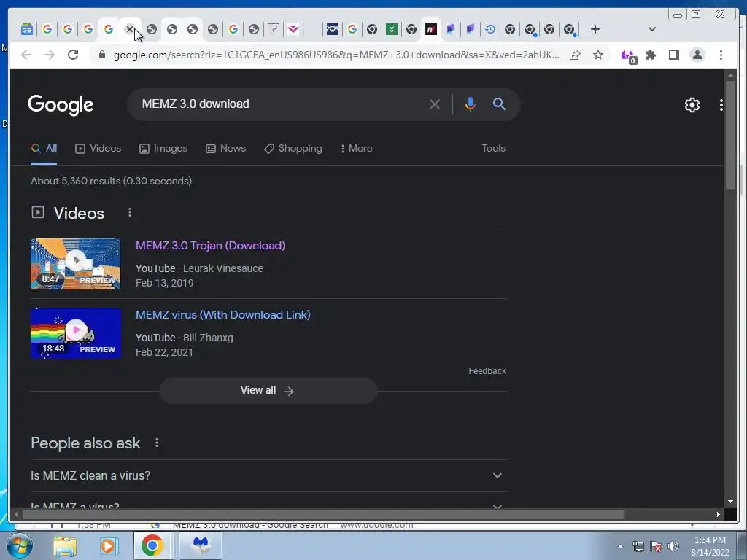This screenshot has height=560, width=747.
Task: Open MEMZ virus (With Download Link)
Action: pos(223,315)
